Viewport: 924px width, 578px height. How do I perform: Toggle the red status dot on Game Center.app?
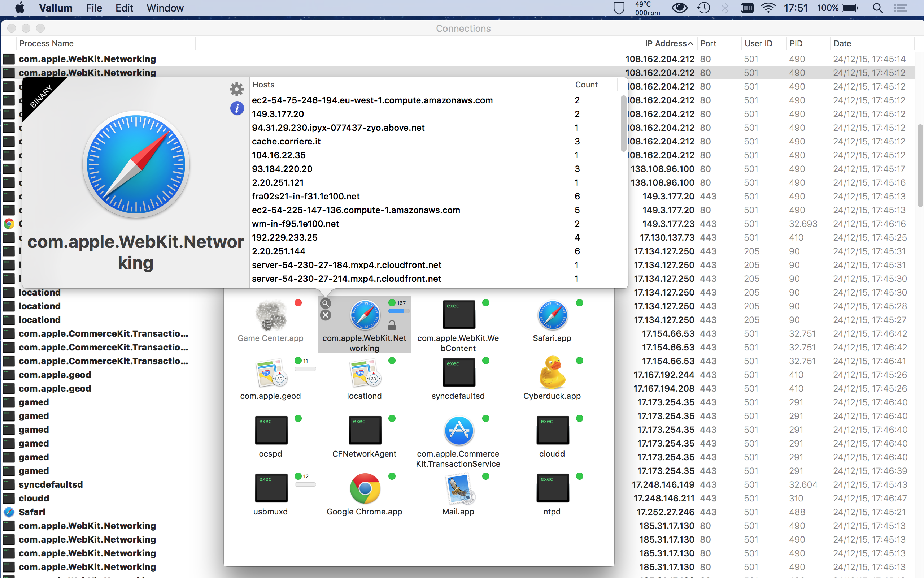click(x=298, y=303)
